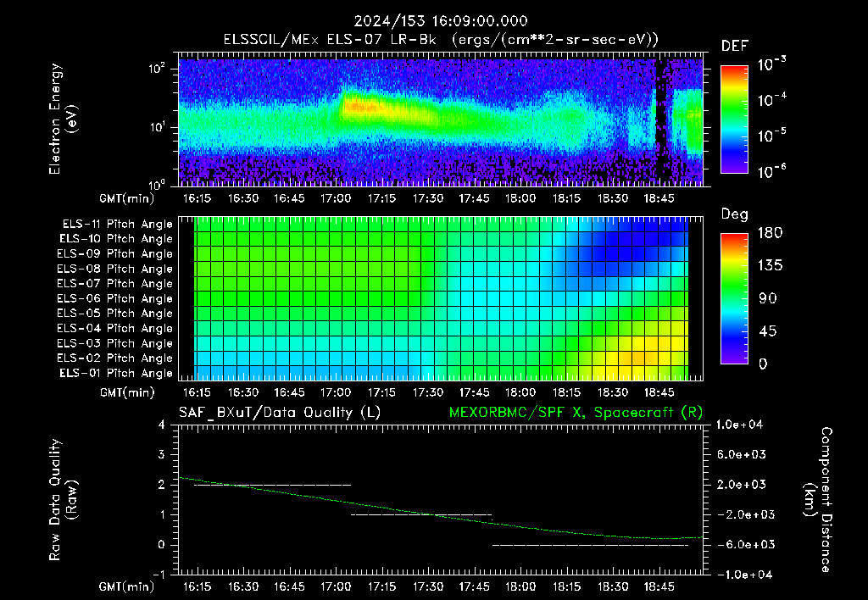Click the 2.0e+03 component distance tick
Viewport: 868px width, 600px height.
741,485
